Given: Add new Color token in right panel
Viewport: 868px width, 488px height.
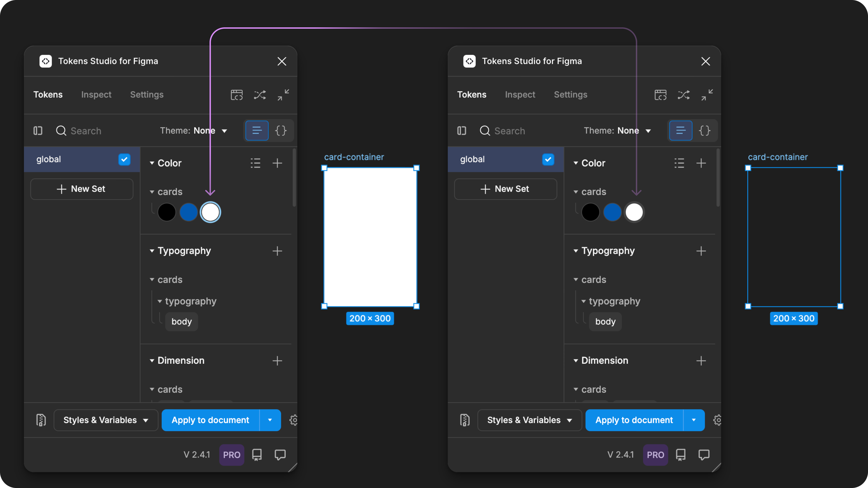Looking at the screenshot, I should pyautogui.click(x=701, y=163).
